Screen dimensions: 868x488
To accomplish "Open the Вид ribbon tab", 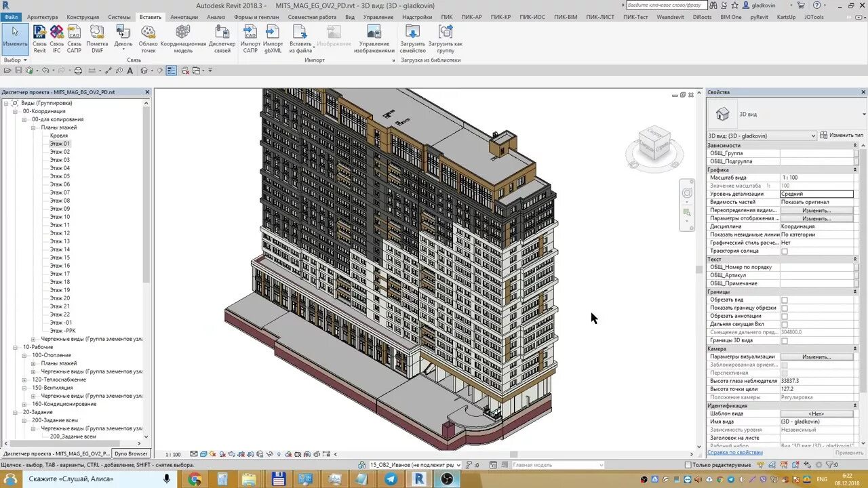I will click(x=350, y=17).
